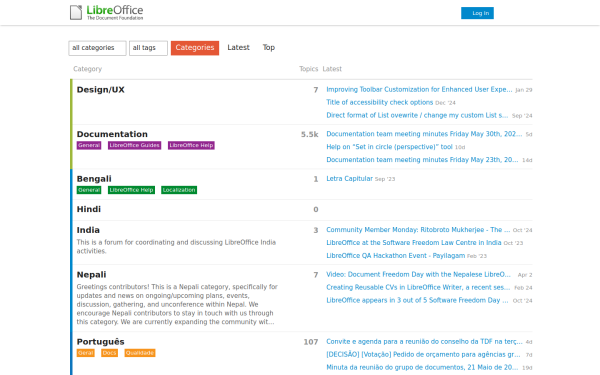Click the LibreOffice Guides subcategory tag
This screenshot has height=375, width=600.
pyautogui.click(x=134, y=145)
